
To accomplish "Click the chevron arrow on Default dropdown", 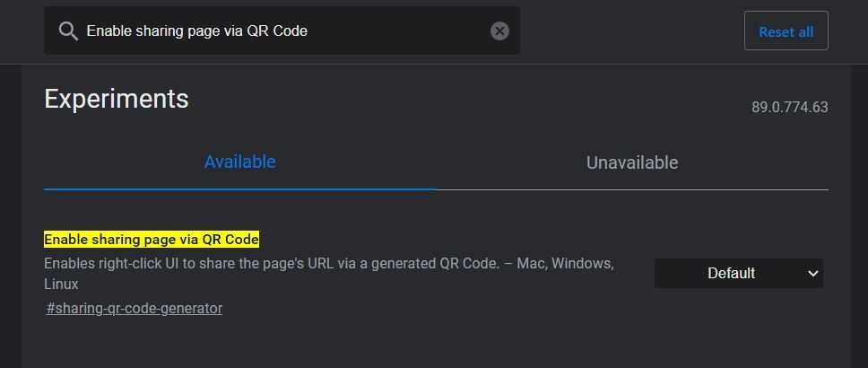I will [813, 274].
